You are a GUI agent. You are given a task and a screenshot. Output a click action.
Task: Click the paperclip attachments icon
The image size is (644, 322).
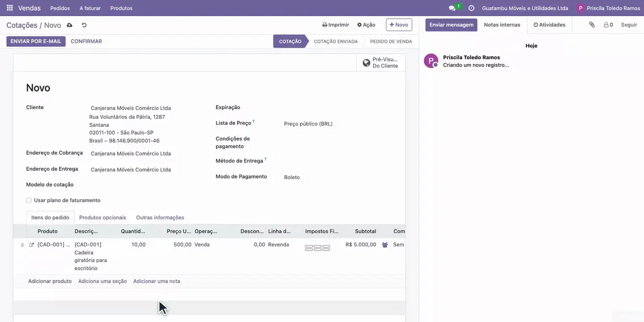point(592,25)
